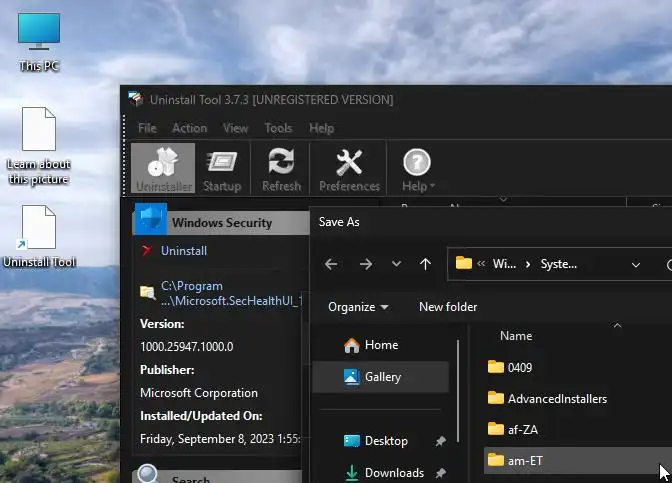
Task: Open recent locations chevron in Save As
Action: [x=396, y=264]
